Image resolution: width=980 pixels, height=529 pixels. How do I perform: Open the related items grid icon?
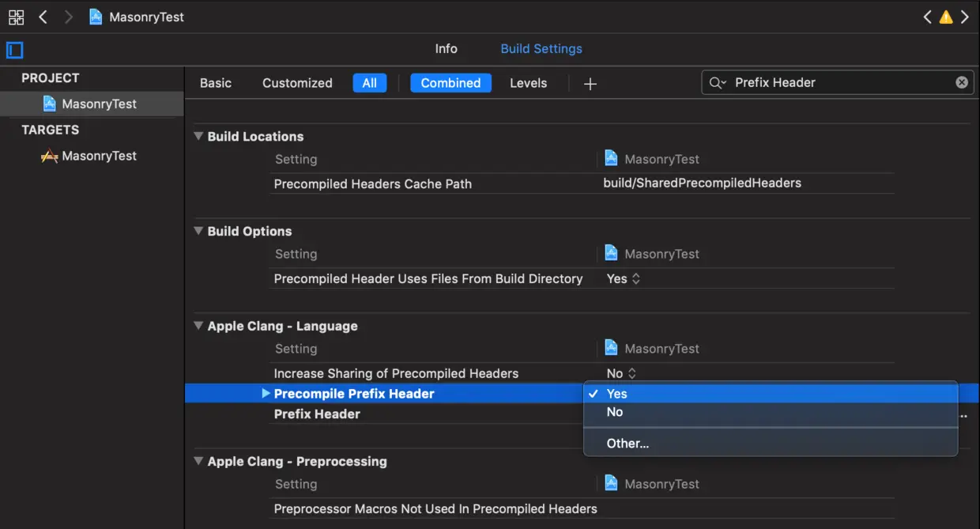click(16, 17)
